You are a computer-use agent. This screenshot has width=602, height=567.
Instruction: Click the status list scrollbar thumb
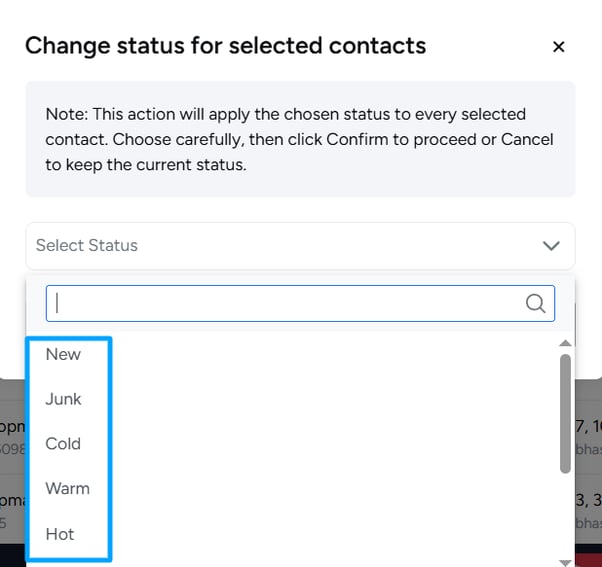565,414
